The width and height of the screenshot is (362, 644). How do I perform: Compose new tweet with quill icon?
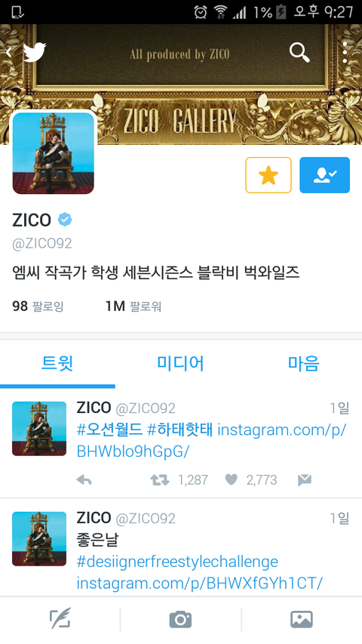click(60, 619)
